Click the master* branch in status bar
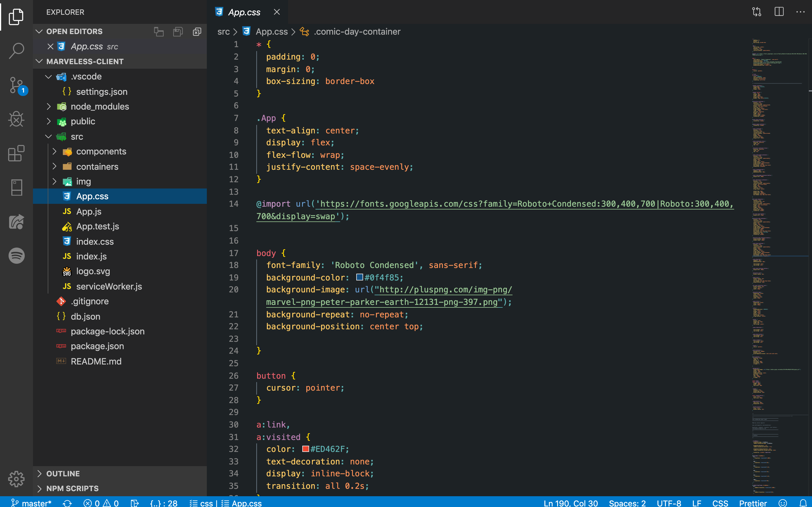The height and width of the screenshot is (507, 812). click(x=31, y=503)
